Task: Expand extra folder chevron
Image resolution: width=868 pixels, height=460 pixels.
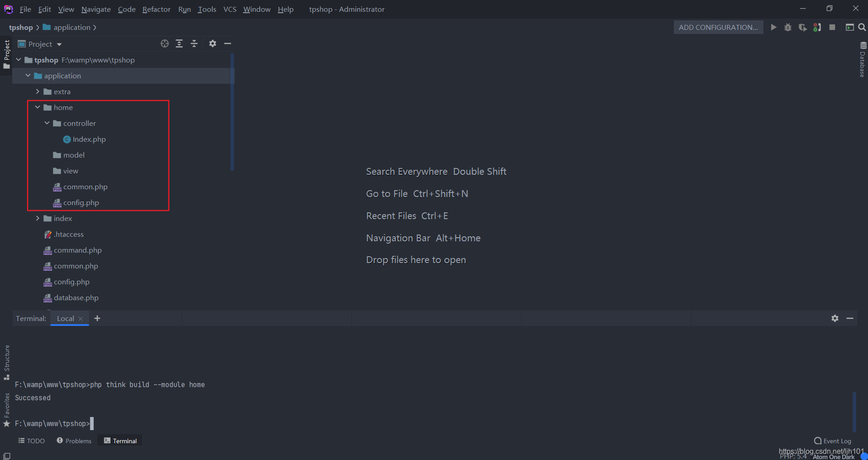Action: tap(38, 91)
